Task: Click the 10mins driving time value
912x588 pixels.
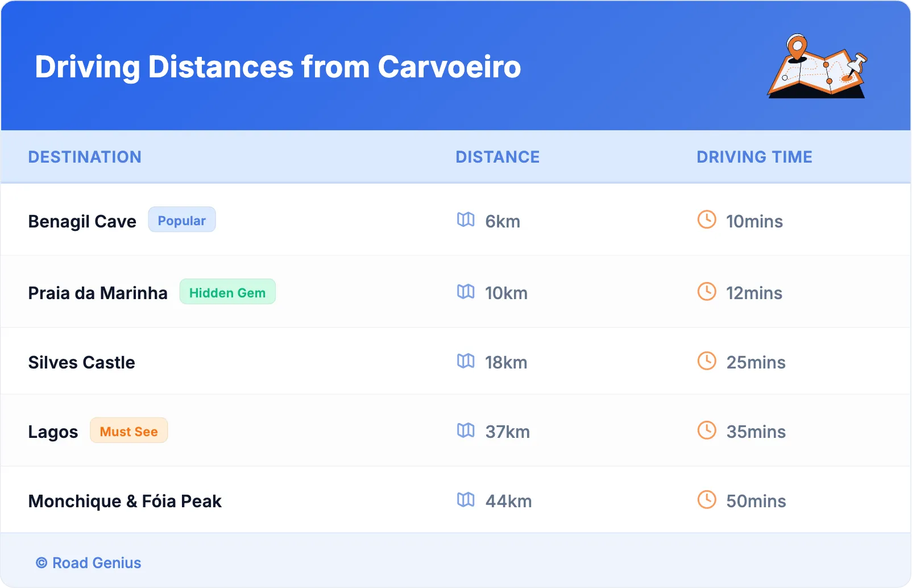Action: pyautogui.click(x=755, y=222)
